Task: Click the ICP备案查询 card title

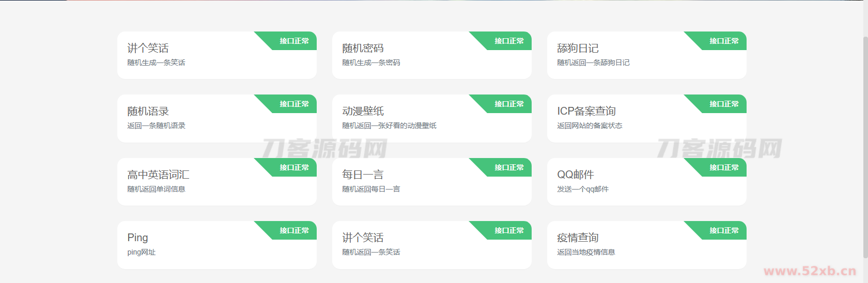Action: click(586, 112)
